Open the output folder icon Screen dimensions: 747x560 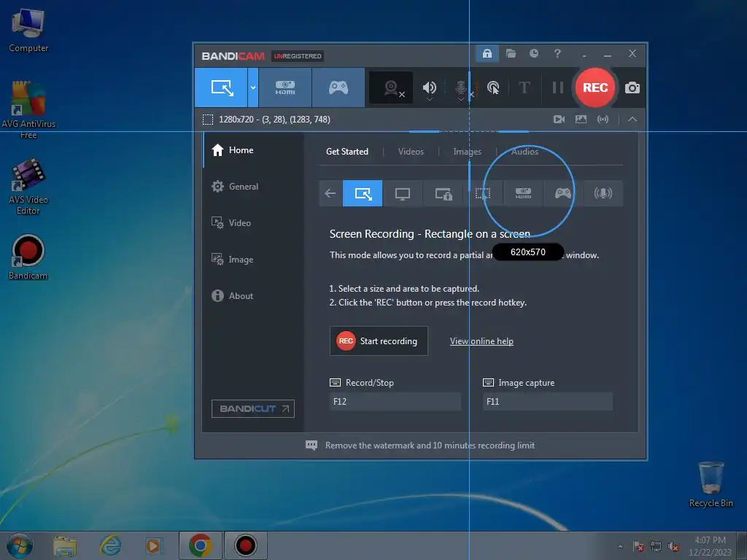tap(511, 53)
